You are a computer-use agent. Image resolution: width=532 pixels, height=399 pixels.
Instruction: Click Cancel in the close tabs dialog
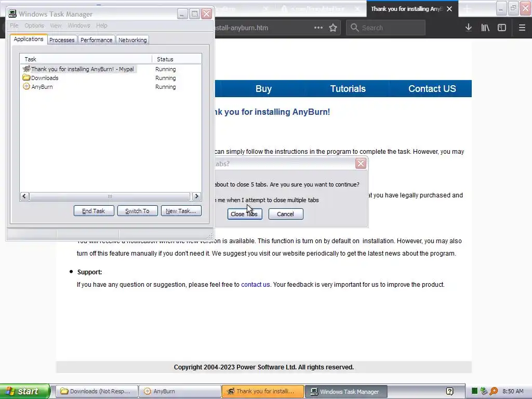286,214
